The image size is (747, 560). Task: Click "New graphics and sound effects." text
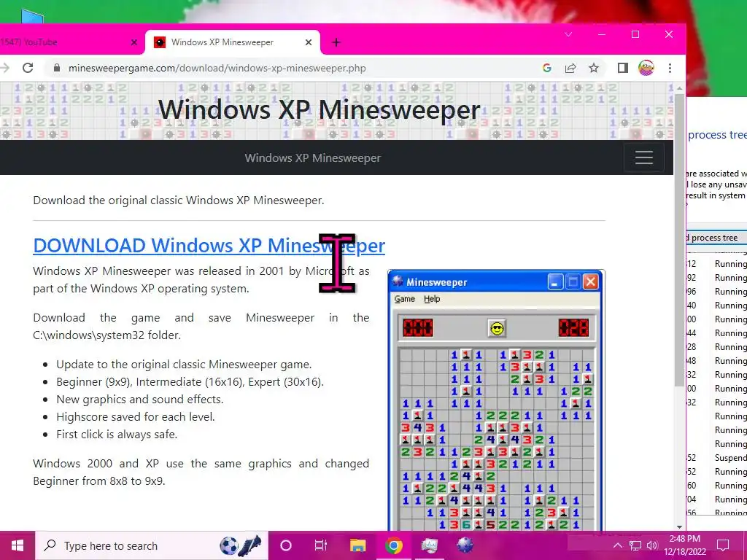coord(139,399)
